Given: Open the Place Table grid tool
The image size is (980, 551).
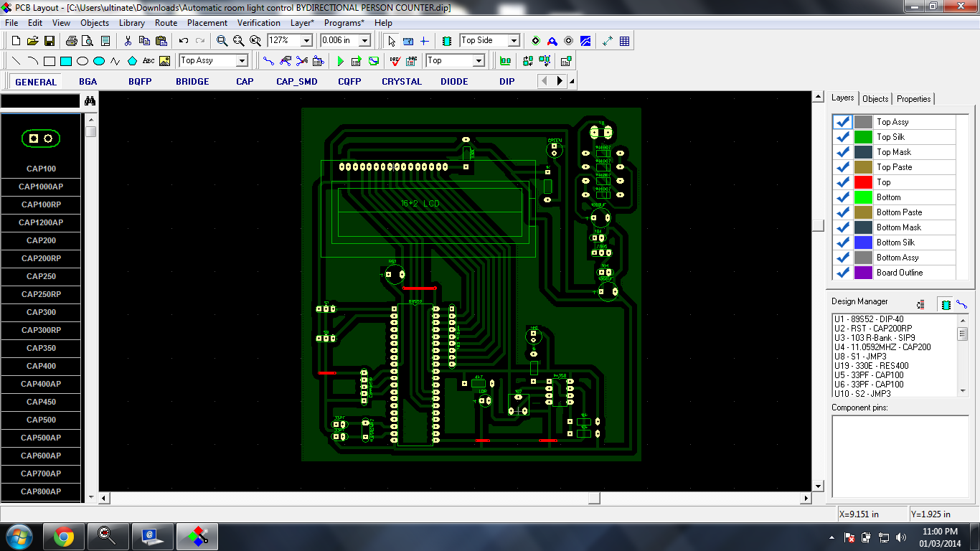Looking at the screenshot, I should (625, 41).
